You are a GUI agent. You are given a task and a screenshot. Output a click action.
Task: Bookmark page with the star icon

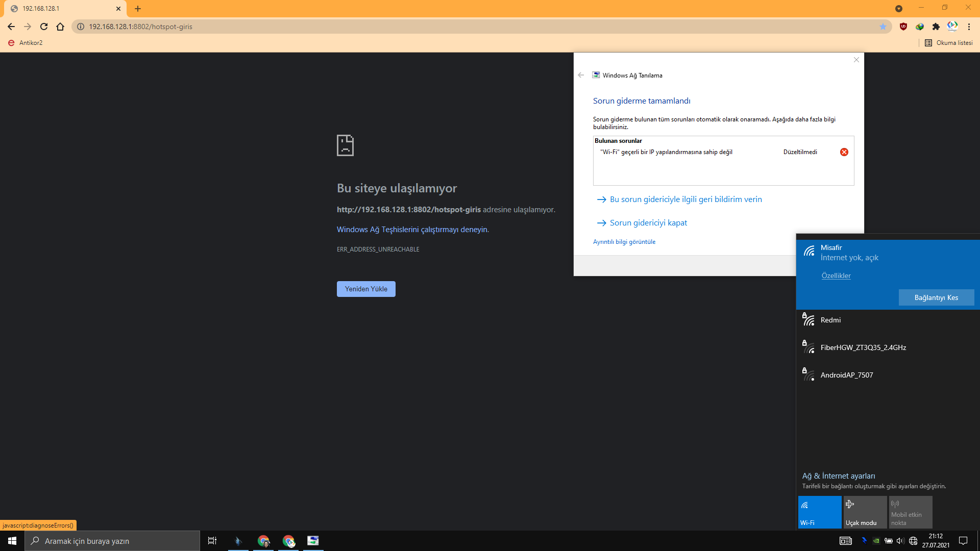[883, 27]
